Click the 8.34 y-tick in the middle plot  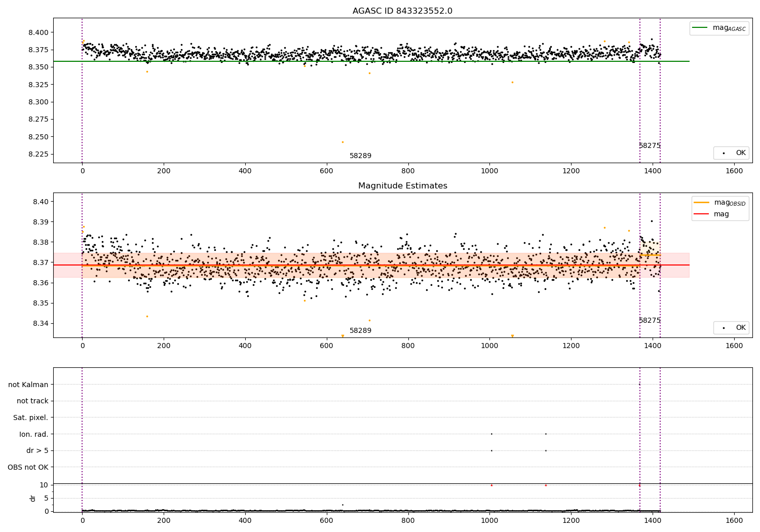41,323
